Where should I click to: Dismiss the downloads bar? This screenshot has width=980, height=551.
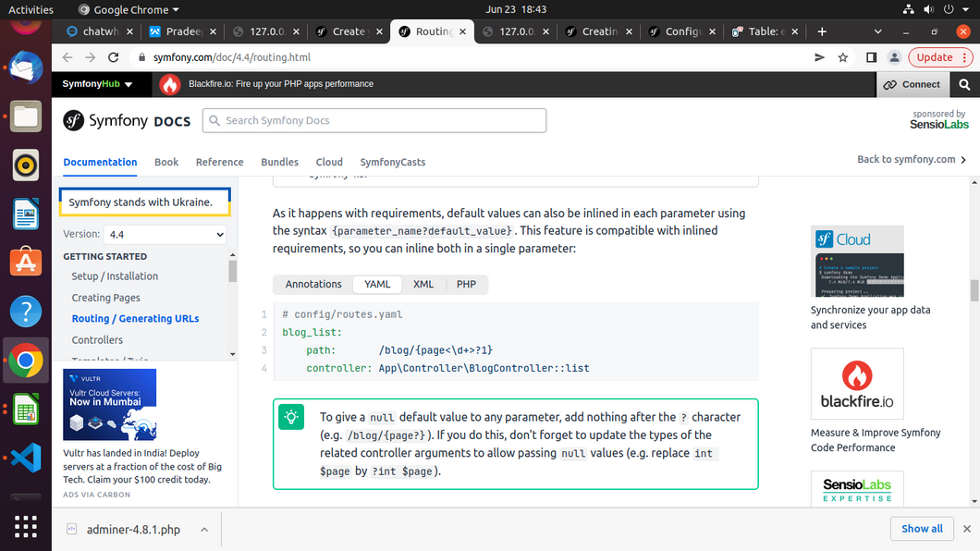pyautogui.click(x=967, y=529)
